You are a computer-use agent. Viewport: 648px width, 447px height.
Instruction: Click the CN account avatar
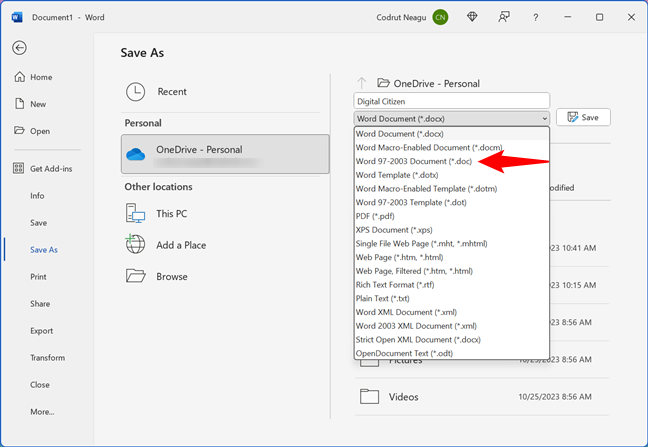pyautogui.click(x=440, y=17)
